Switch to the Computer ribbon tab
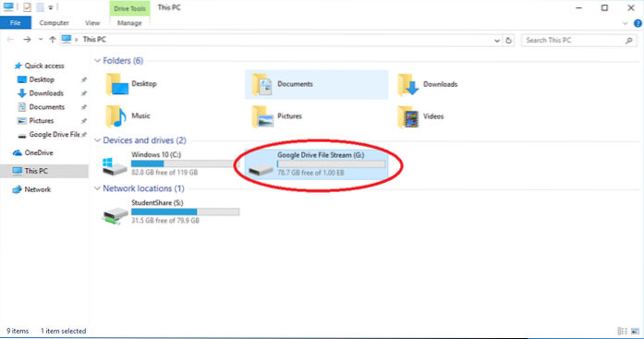 (x=54, y=23)
